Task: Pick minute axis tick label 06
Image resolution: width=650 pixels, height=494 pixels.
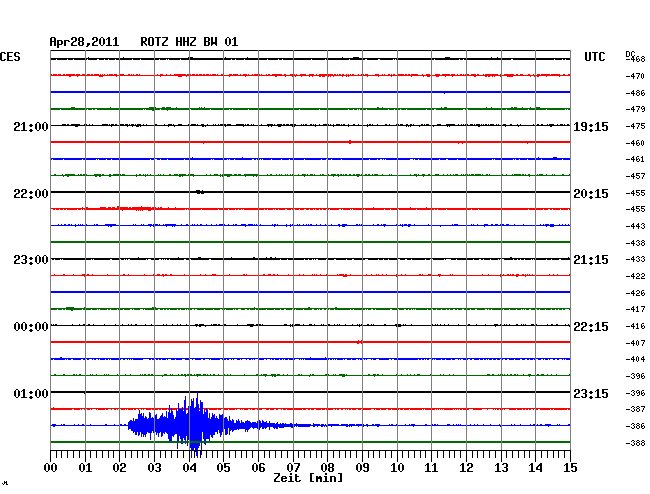Action: [258, 468]
